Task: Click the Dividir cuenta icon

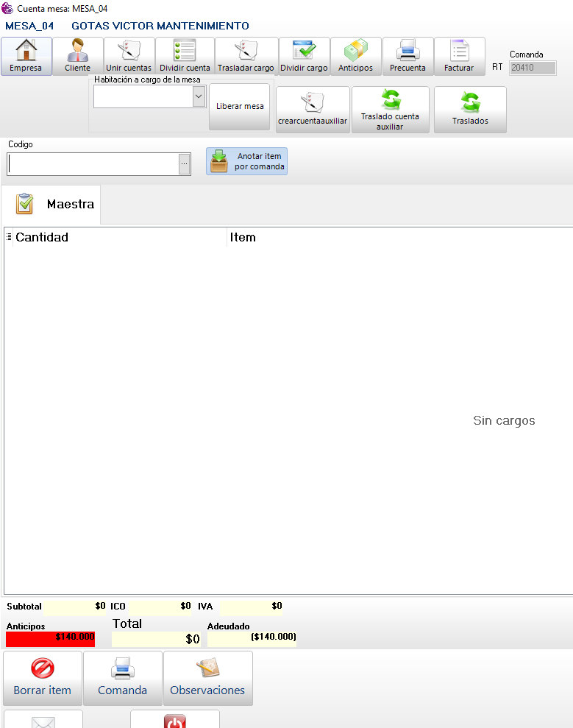Action: tap(185, 51)
